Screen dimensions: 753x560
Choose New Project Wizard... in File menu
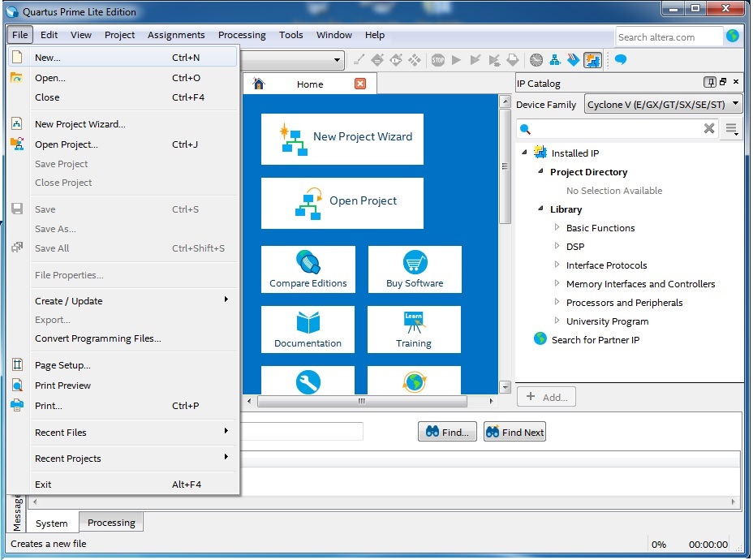coord(123,124)
